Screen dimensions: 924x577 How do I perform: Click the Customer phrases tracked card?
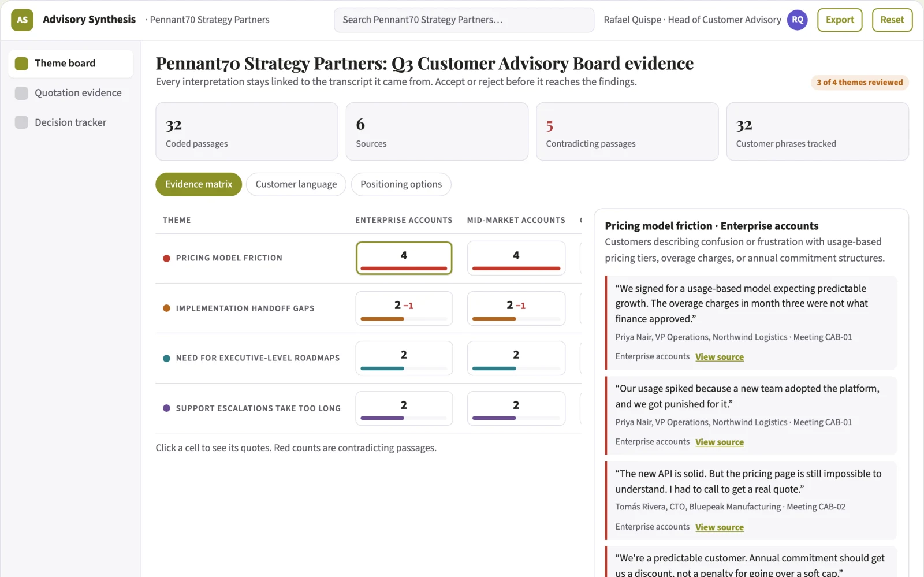click(x=818, y=132)
